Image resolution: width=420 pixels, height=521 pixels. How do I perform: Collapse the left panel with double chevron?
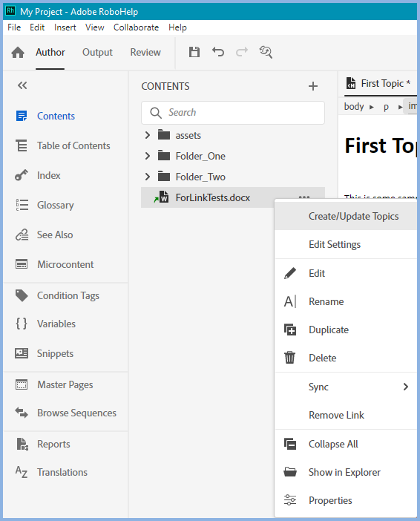point(22,86)
